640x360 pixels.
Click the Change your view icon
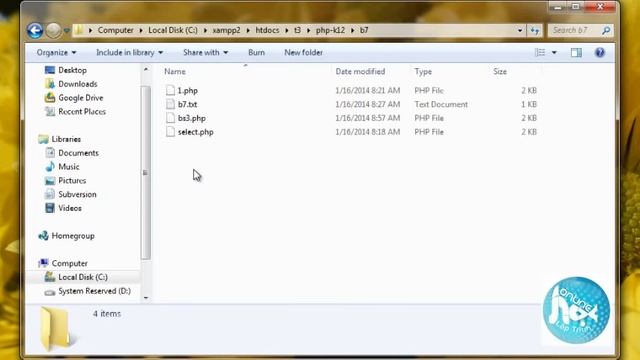pyautogui.click(x=540, y=52)
